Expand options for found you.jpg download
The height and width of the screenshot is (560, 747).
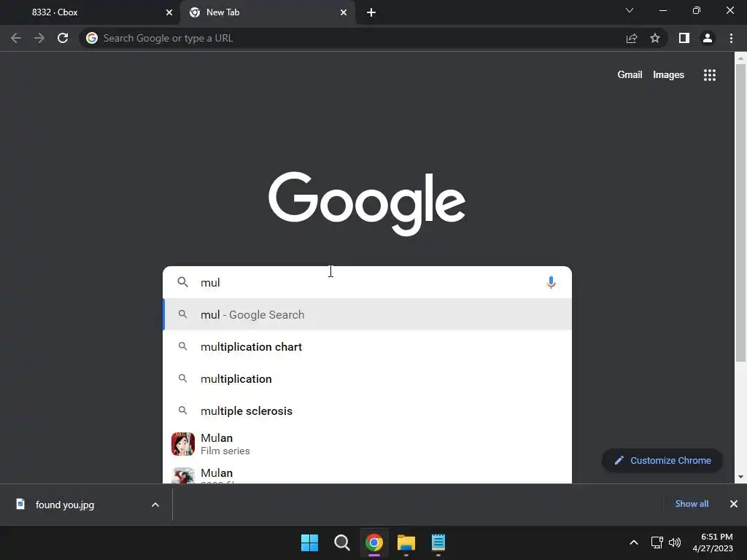click(x=155, y=505)
